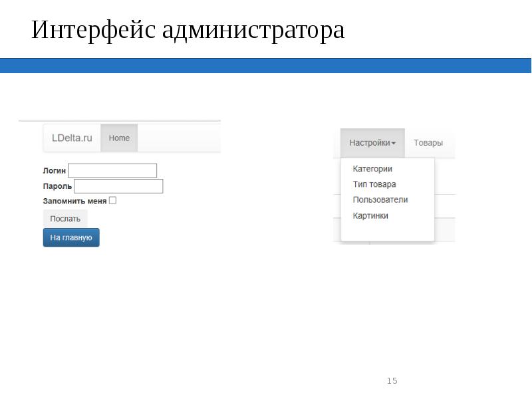This screenshot has width=532, height=399.
Task: Enable the Запомнить меня checkbox
Action: click(x=112, y=200)
